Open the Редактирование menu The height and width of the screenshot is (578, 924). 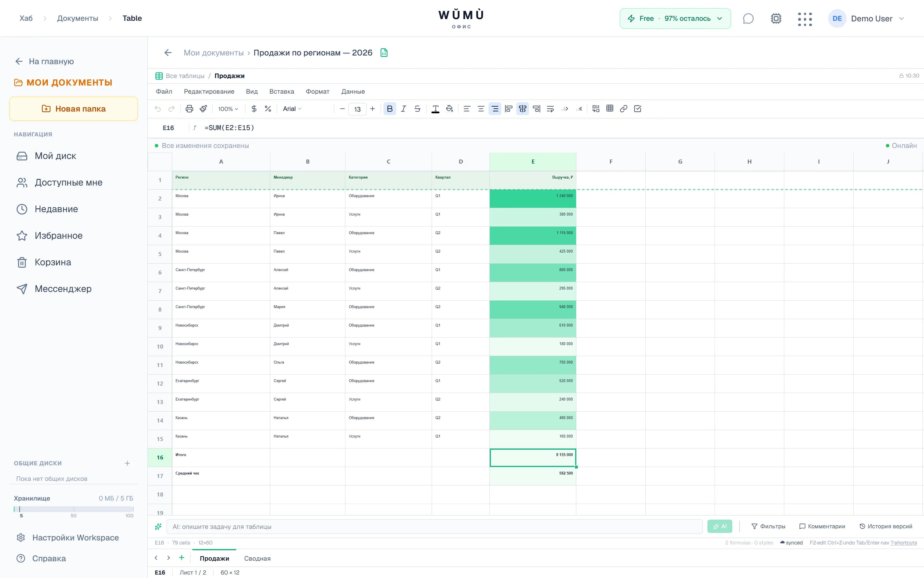[x=209, y=92]
